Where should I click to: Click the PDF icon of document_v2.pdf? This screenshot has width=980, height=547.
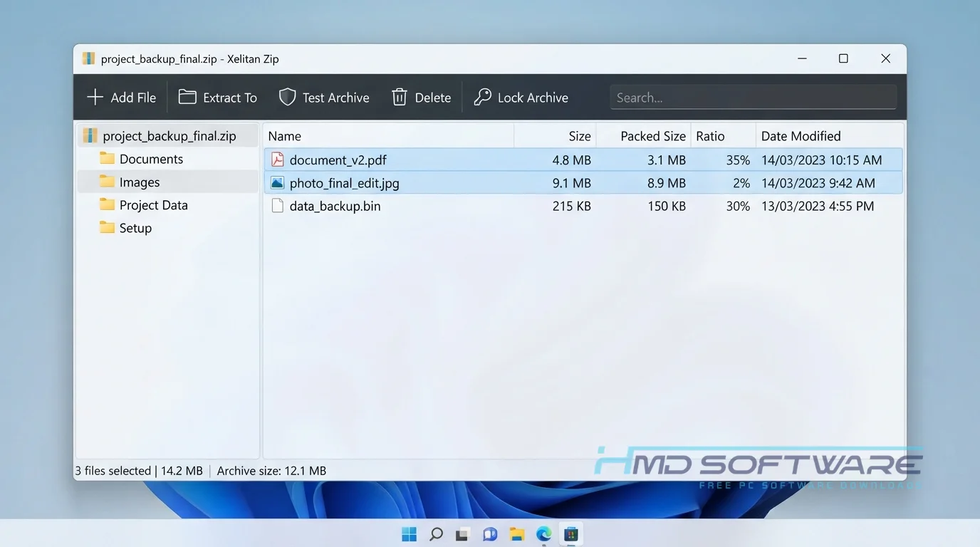pos(277,160)
